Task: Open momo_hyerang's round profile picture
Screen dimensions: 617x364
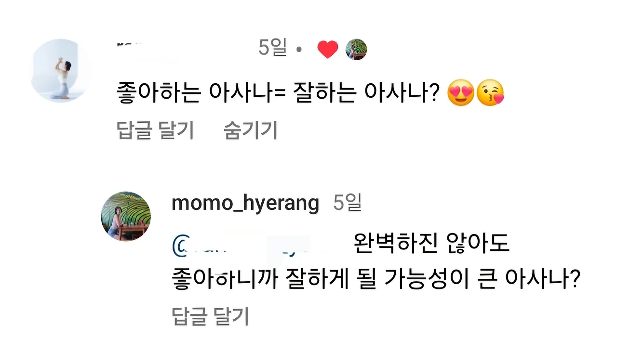Action: (x=126, y=216)
